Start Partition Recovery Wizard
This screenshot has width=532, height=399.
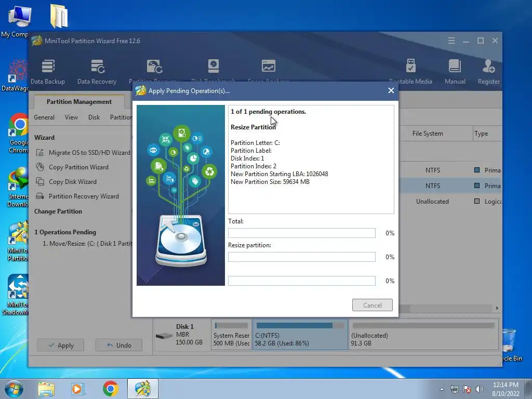pos(77,196)
